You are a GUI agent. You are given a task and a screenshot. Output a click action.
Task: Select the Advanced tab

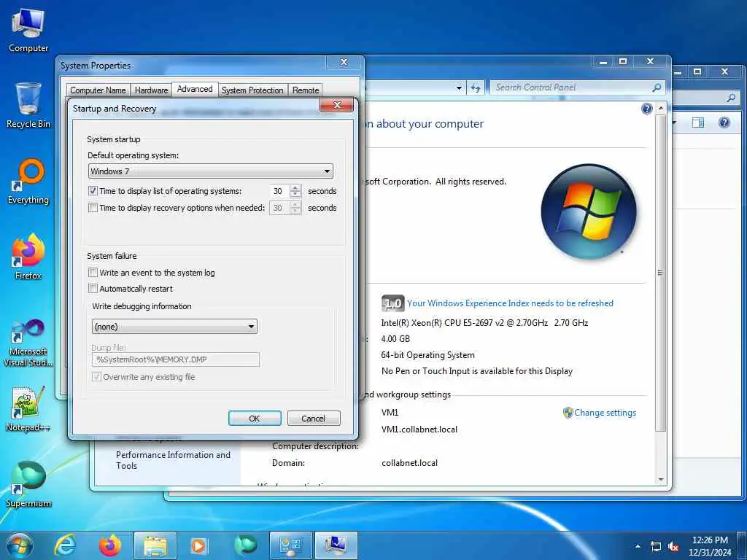coord(195,89)
